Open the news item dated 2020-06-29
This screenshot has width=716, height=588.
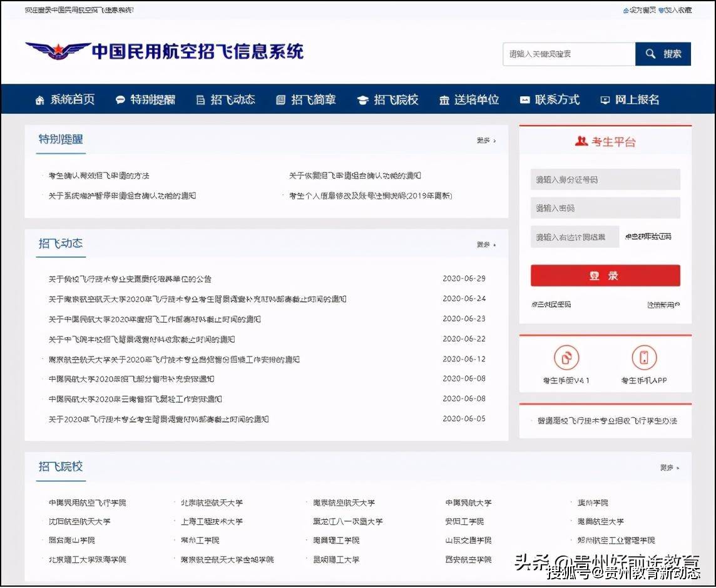(130, 279)
